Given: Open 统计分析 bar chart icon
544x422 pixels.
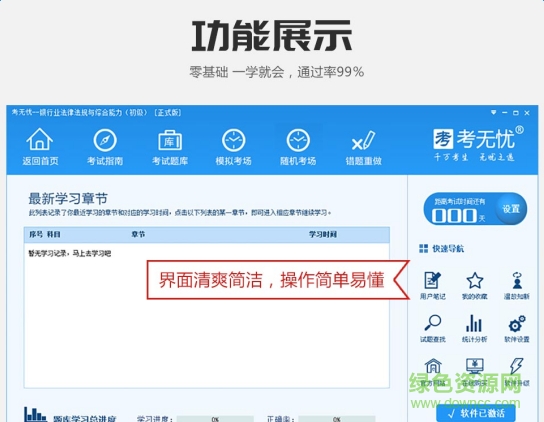Looking at the screenshot, I should 474,323.
